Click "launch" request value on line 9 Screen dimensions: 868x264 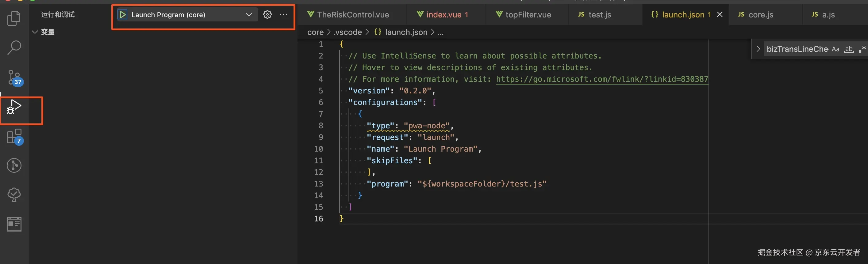(x=436, y=138)
